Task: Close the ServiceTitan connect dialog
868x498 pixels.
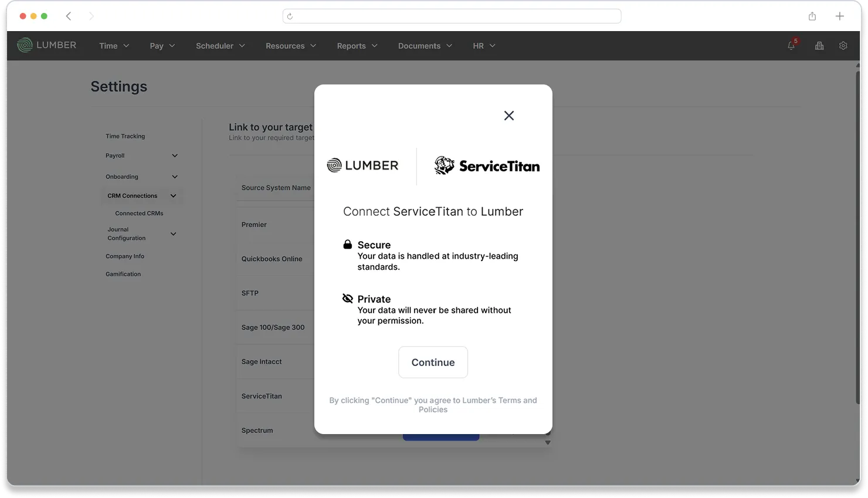Action: tap(509, 116)
